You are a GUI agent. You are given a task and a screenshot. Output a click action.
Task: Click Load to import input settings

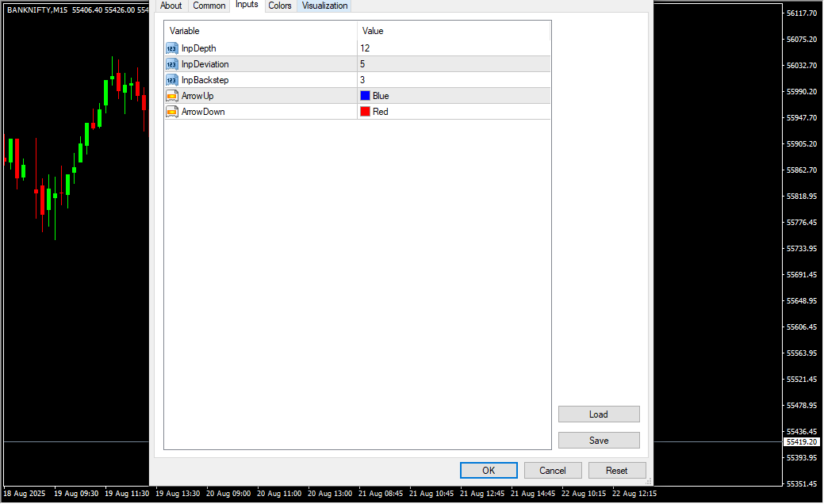[599, 414]
